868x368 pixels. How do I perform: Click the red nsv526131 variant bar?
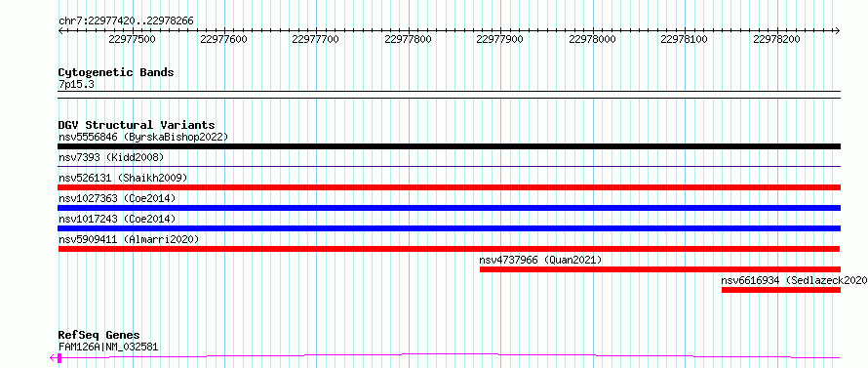tap(449, 187)
